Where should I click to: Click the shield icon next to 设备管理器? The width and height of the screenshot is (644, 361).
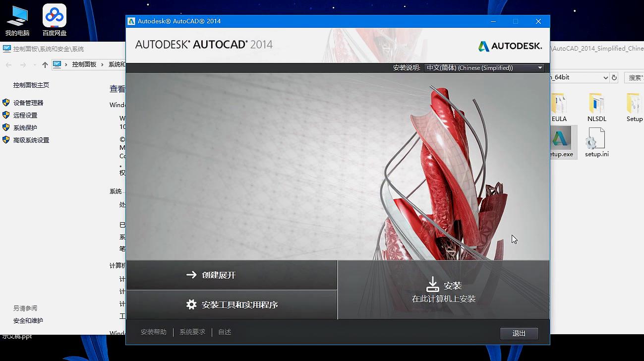pos(6,103)
